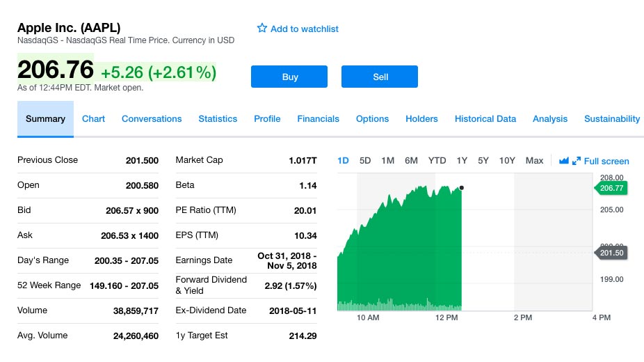Screen dimensions: 644x362
Task: Click the Ex-Dividend Date value 2018-05-11
Action: [293, 310]
